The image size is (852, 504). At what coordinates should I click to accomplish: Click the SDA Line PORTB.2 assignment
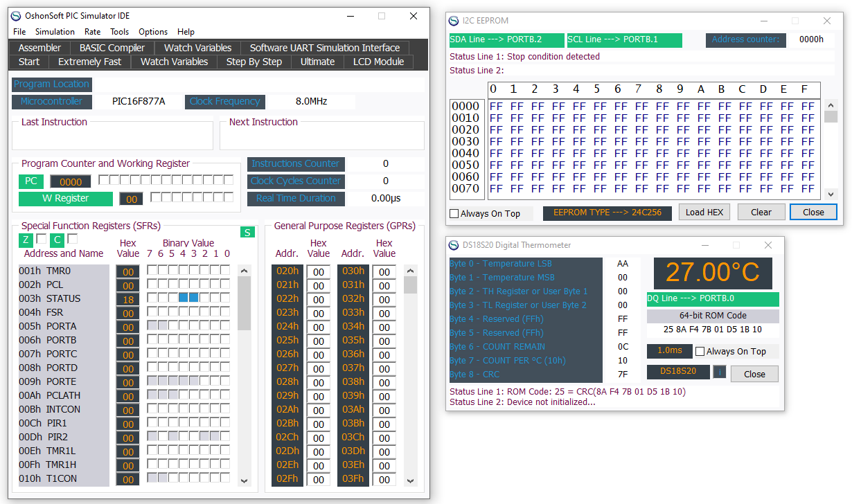click(506, 40)
